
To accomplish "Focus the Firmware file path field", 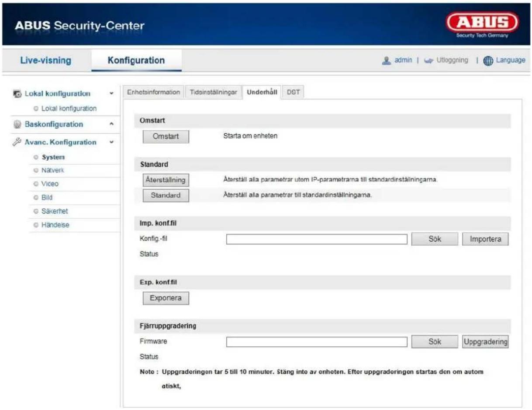I will click(x=317, y=342).
